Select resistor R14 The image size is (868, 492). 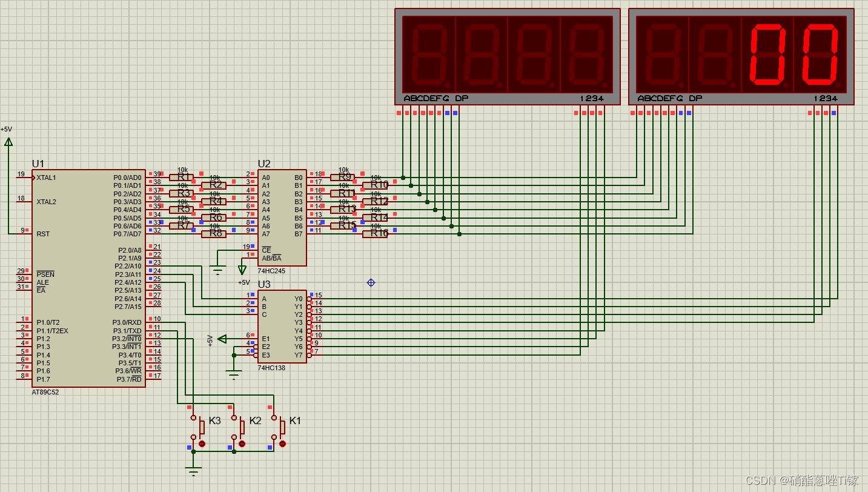(376, 218)
